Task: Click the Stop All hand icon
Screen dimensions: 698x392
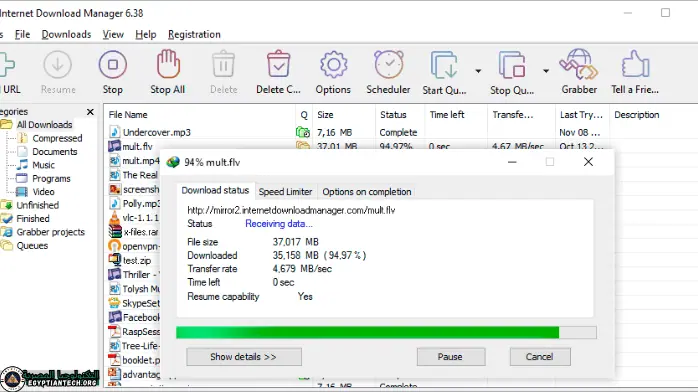Action: (x=168, y=64)
